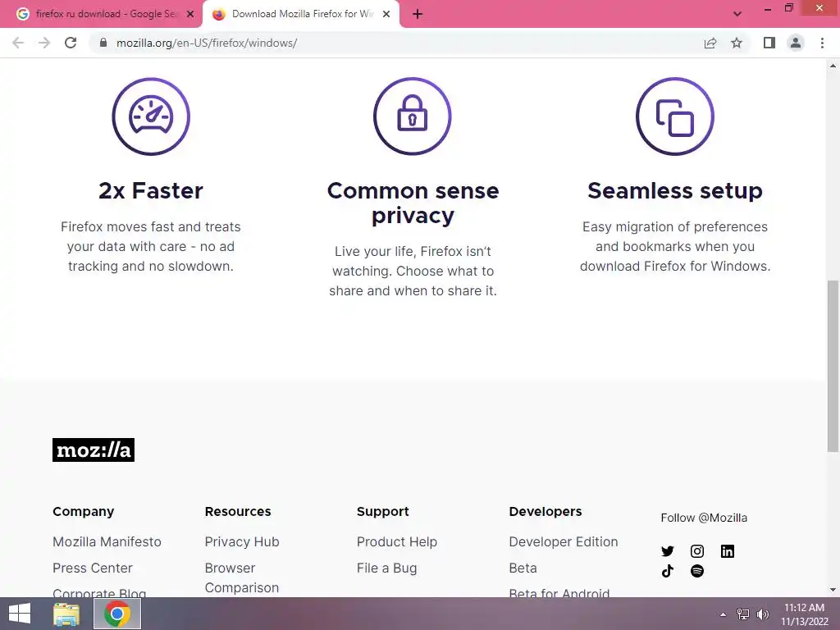Open the Privacy Hub link

242,541
